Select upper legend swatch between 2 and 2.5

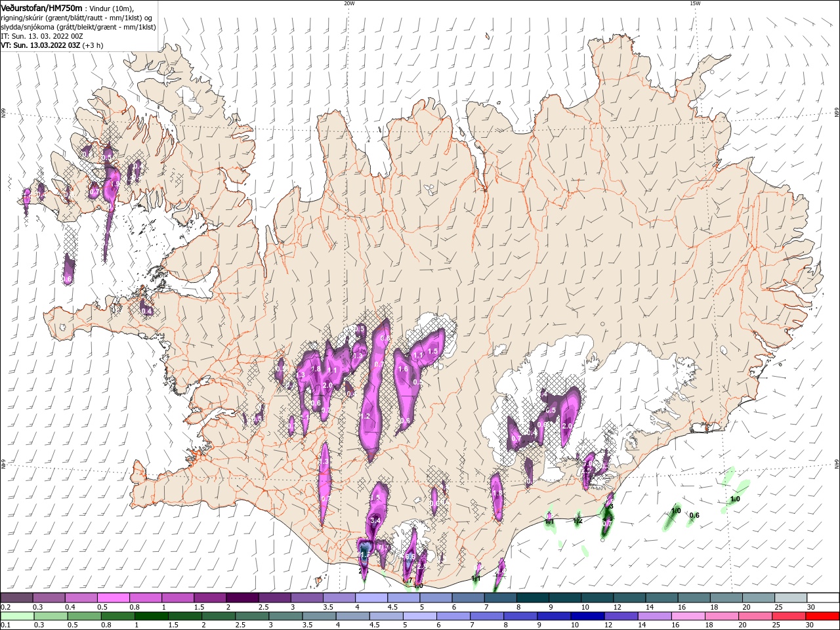(x=243, y=597)
